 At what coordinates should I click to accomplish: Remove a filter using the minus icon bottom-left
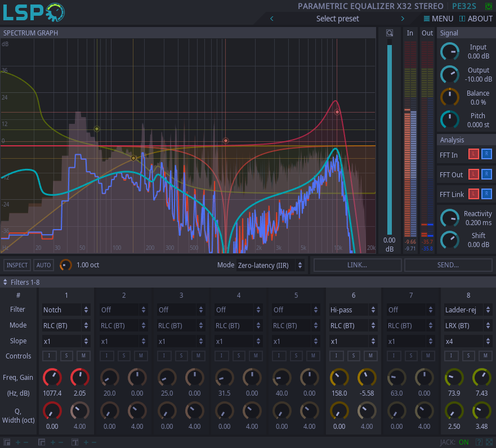(x=25, y=442)
